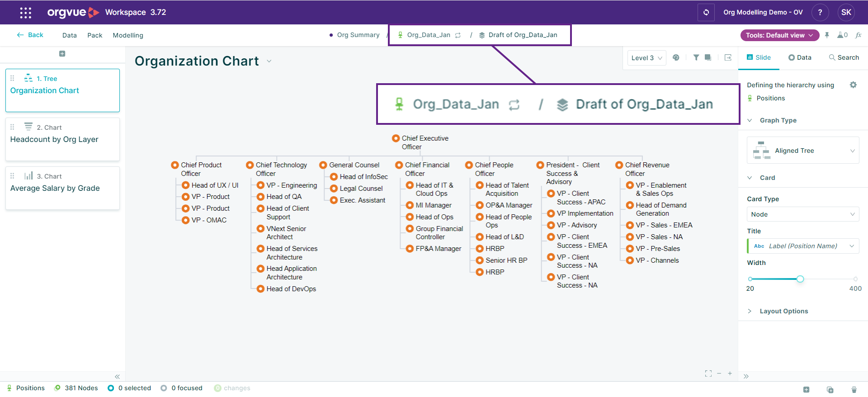Switch to the Slide tab
This screenshot has height=397, width=868.
click(759, 57)
